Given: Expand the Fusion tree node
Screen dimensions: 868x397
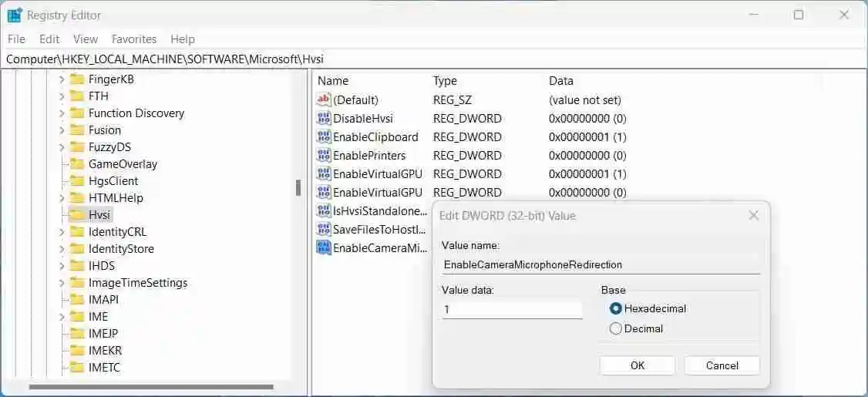Looking at the screenshot, I should pyautogui.click(x=62, y=130).
